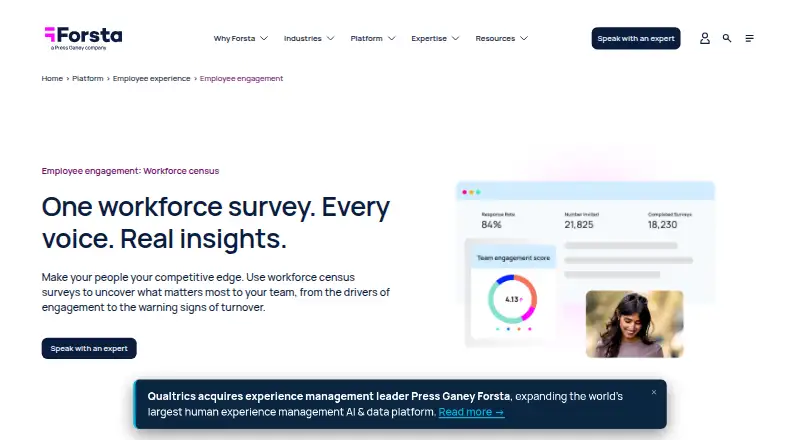
Task: Click the 4.13 score in the donut
Action: (x=512, y=300)
